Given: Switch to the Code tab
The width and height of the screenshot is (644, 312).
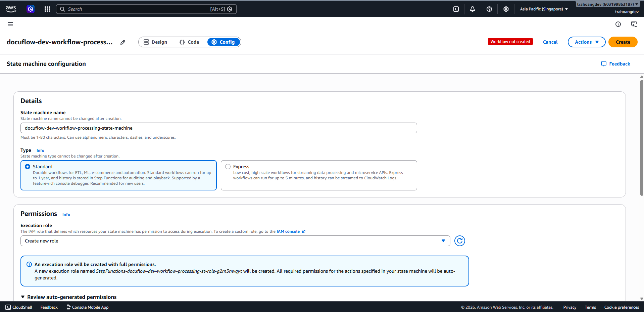Looking at the screenshot, I should 190,42.
